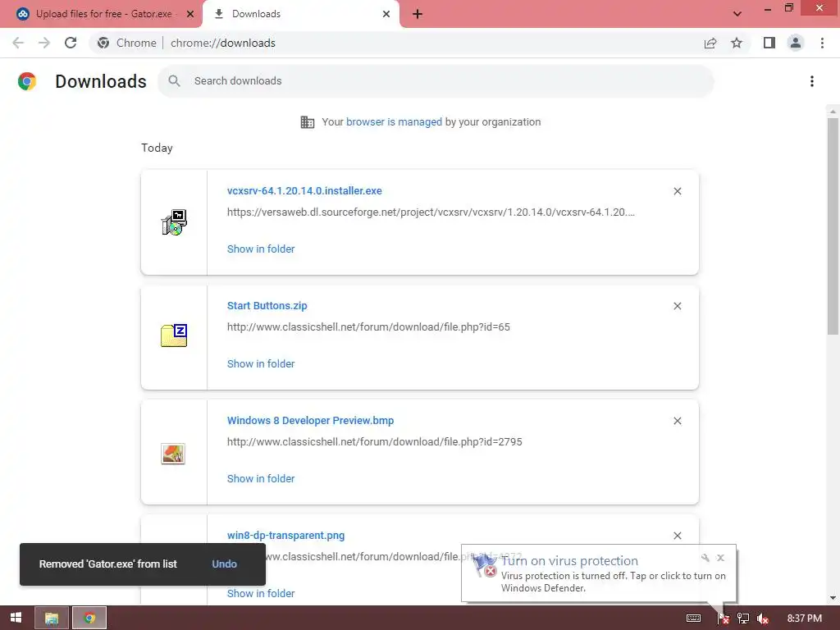Click the sourceforge URL of vcxsrv download
Screen dimensions: 840x630
tap(431, 212)
